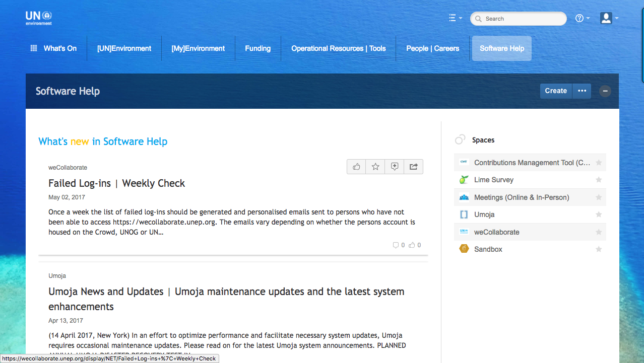The height and width of the screenshot is (363, 644).
Task: Favourite the Failed Log-ins post star
Action: (x=375, y=167)
